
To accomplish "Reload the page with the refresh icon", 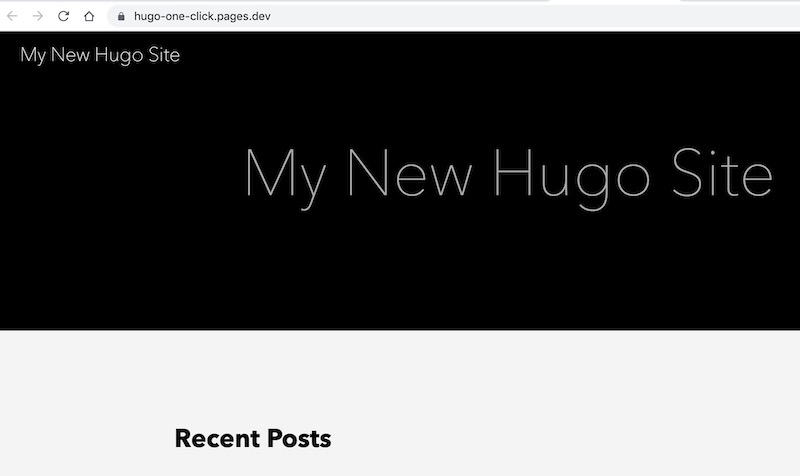I will point(63,16).
